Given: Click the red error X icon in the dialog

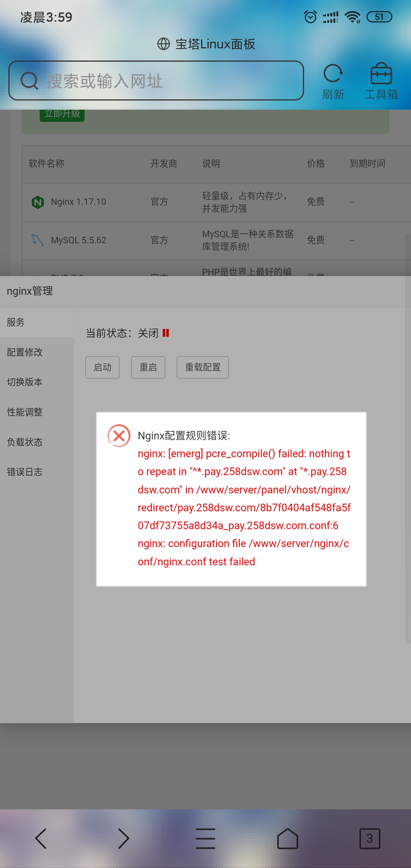Looking at the screenshot, I should coord(119,436).
